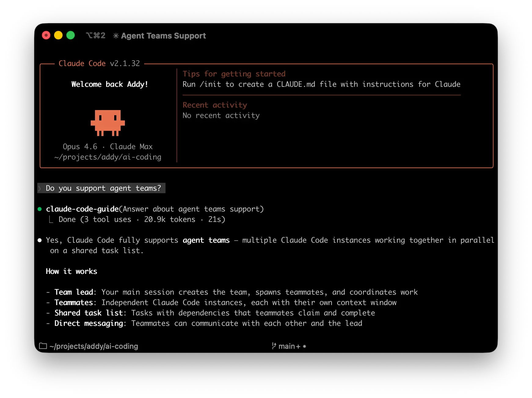532x398 pixels.
Task: Click the 'Recent activity' heading
Action: (215, 105)
